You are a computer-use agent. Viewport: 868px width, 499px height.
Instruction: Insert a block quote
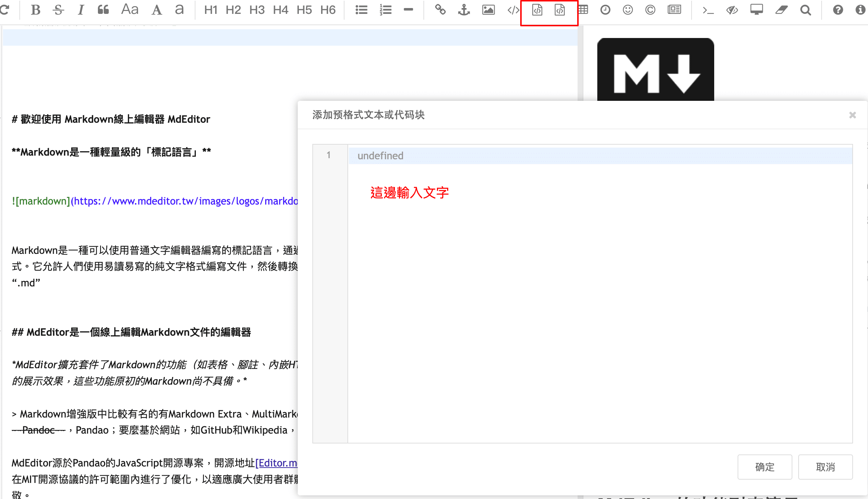pos(103,10)
